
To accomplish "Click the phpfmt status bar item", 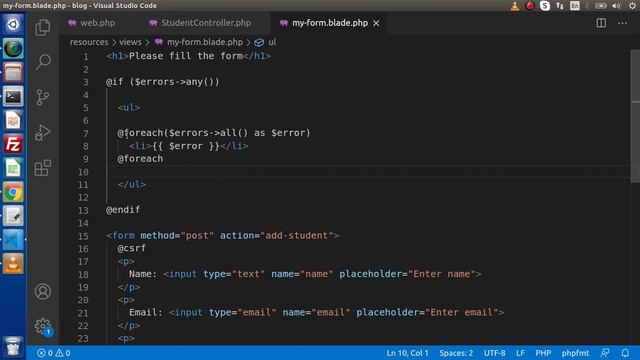I will (x=575, y=353).
